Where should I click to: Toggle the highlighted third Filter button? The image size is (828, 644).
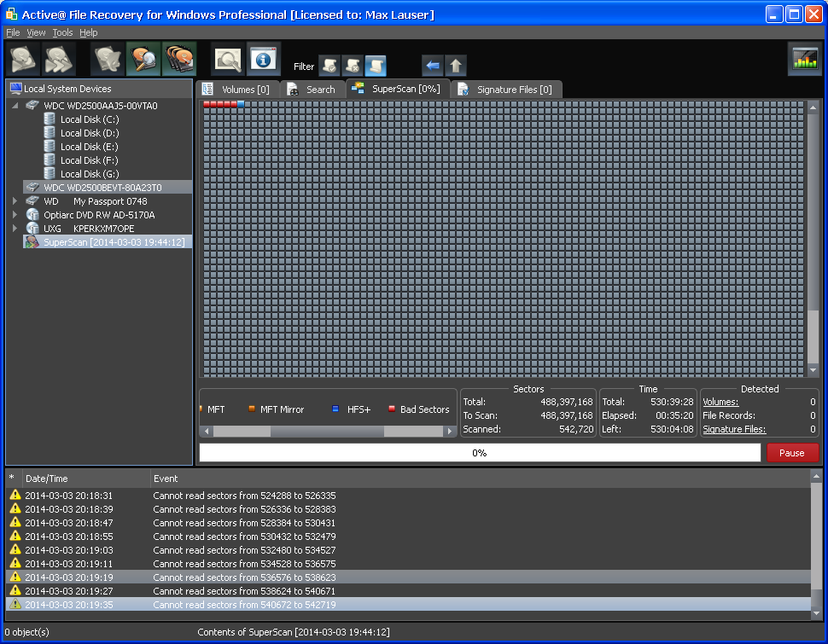[376, 66]
